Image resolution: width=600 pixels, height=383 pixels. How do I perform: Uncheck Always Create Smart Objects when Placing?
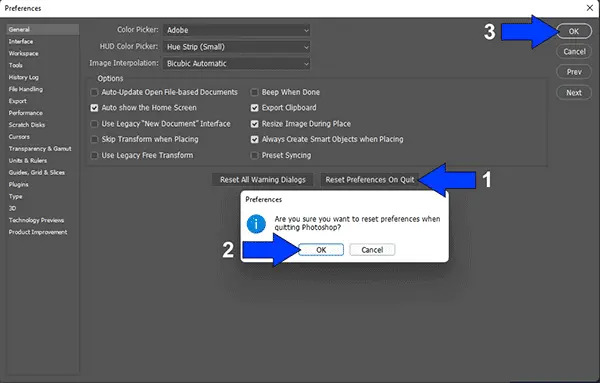(x=254, y=139)
